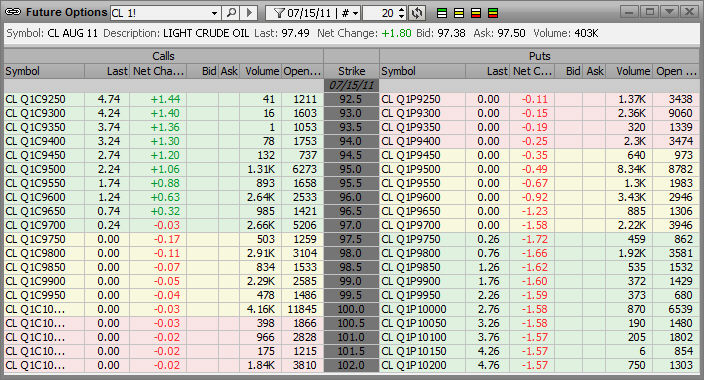
Task: Click the Strike column header
Action: 352,71
